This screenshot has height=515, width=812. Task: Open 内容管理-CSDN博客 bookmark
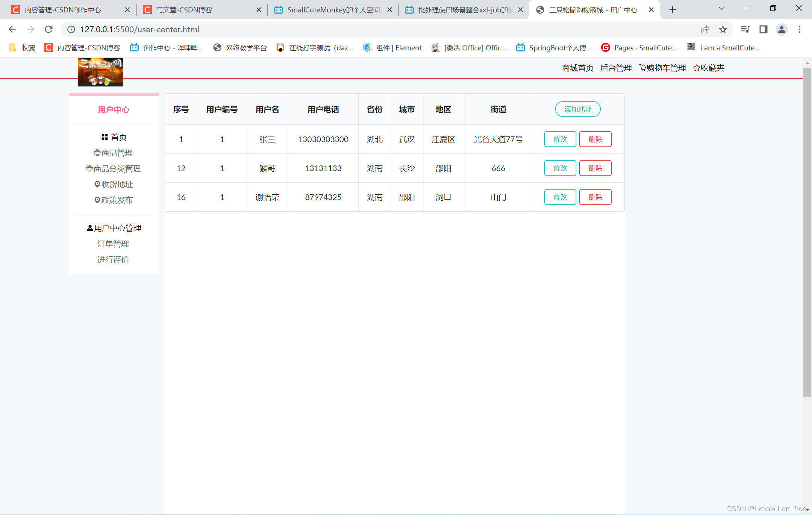82,48
